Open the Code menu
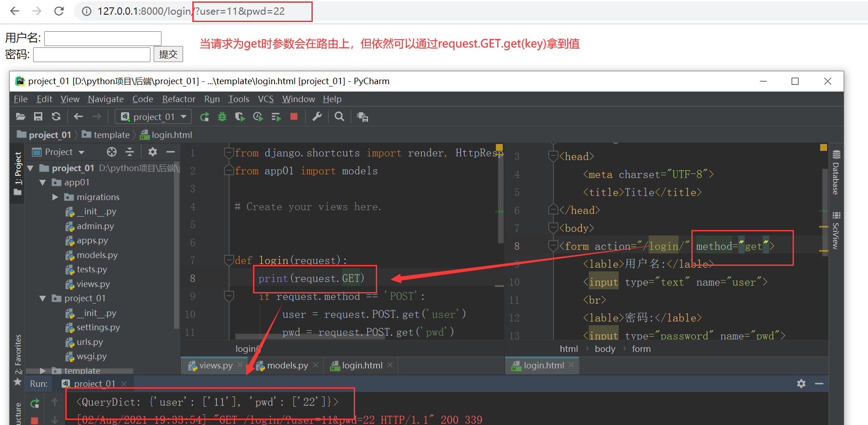868x425 pixels. (x=143, y=99)
